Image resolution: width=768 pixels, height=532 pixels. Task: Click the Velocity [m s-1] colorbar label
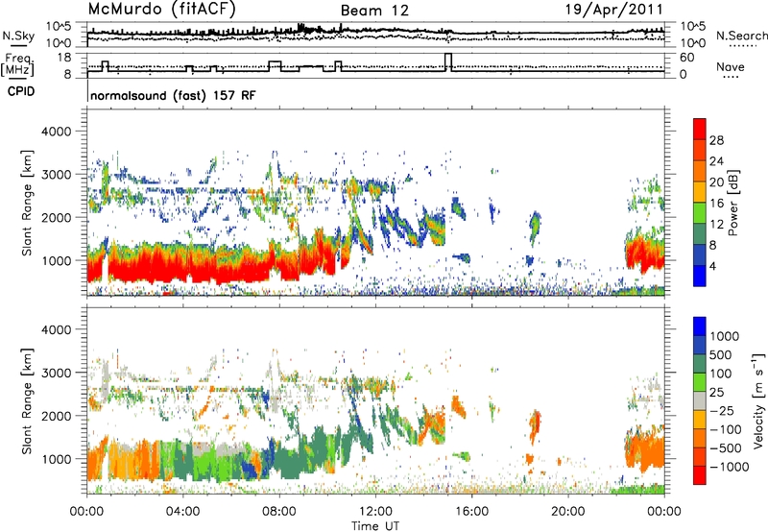tap(758, 400)
